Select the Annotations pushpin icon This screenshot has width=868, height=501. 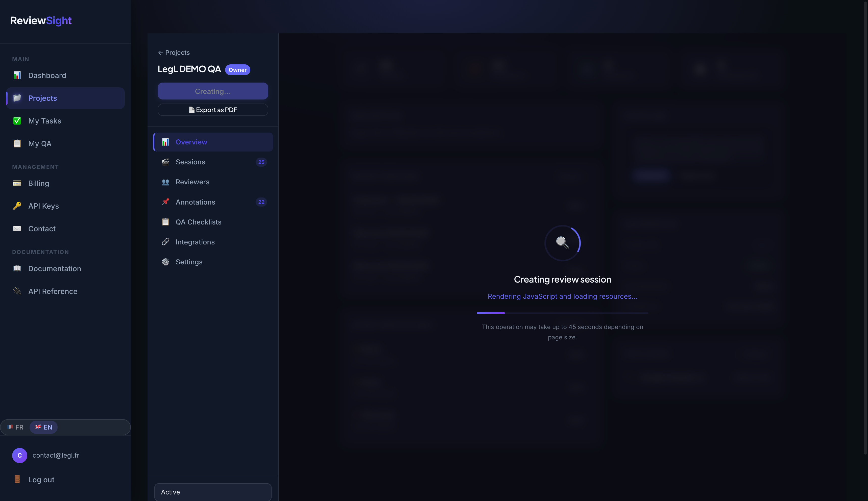pos(165,202)
